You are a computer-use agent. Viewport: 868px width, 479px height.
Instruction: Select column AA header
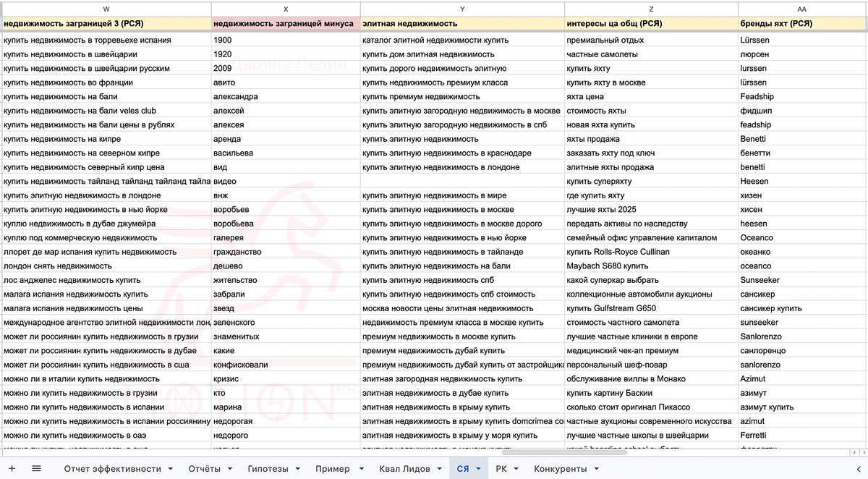(x=801, y=9)
